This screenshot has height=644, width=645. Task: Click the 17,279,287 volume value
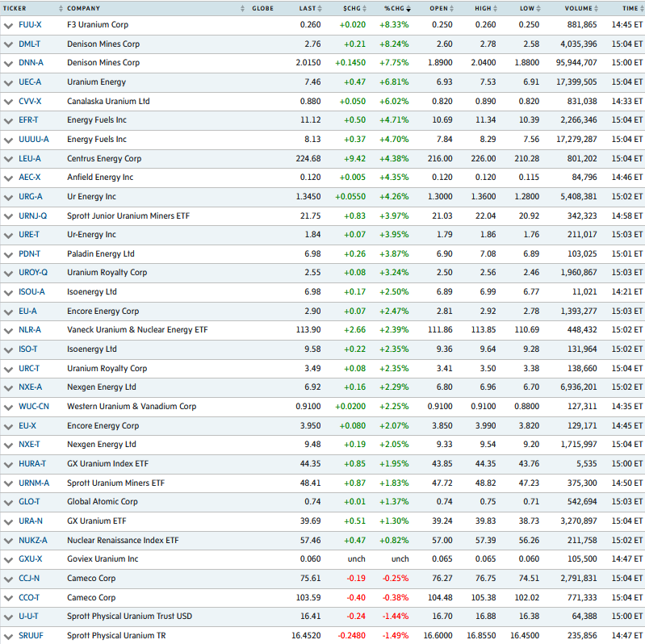576,139
